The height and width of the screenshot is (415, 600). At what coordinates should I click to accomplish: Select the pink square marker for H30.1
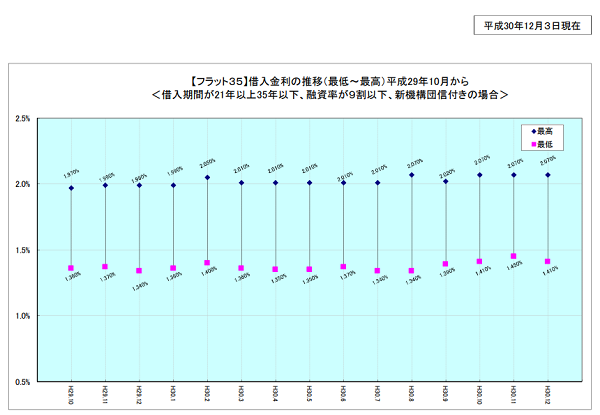pyautogui.click(x=173, y=268)
